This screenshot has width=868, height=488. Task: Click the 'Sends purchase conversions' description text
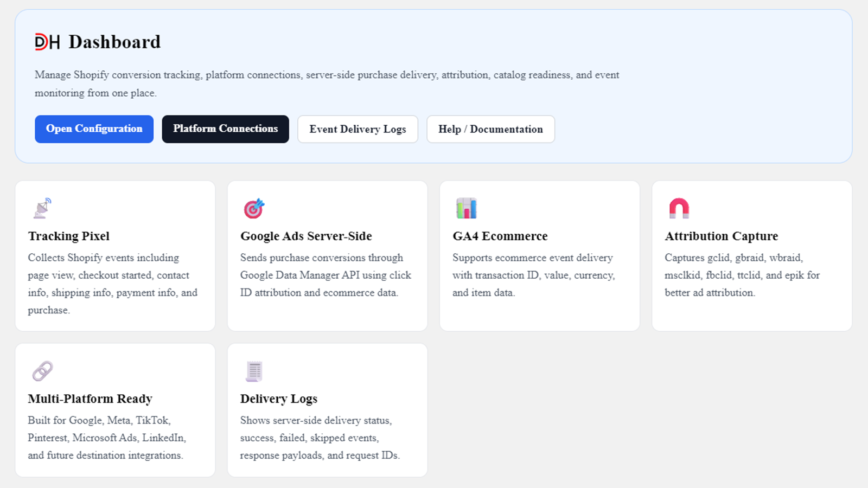(x=326, y=275)
